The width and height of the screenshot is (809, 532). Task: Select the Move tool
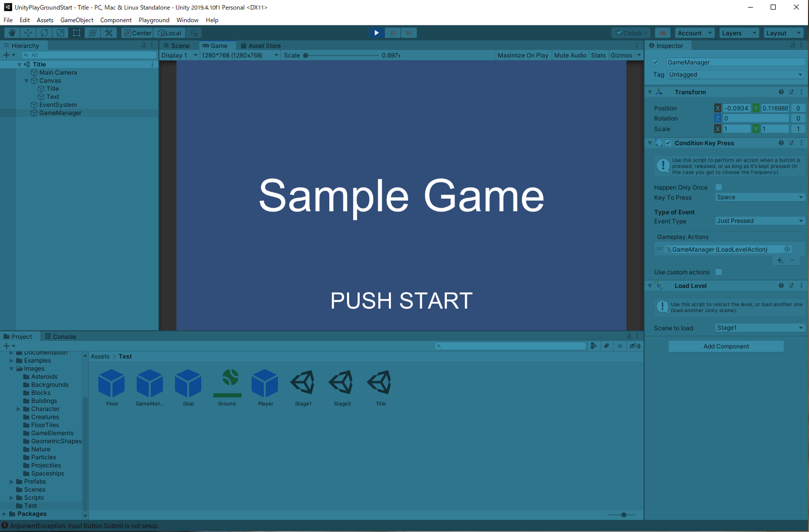pyautogui.click(x=28, y=33)
